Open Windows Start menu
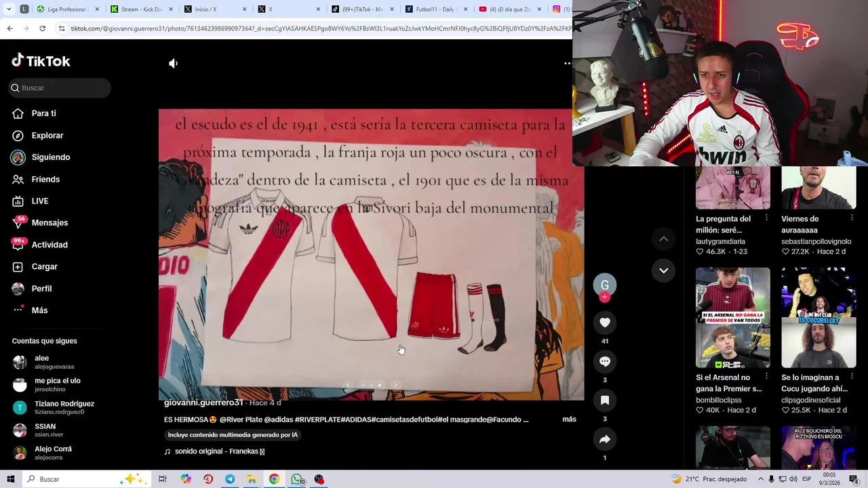 point(10,479)
